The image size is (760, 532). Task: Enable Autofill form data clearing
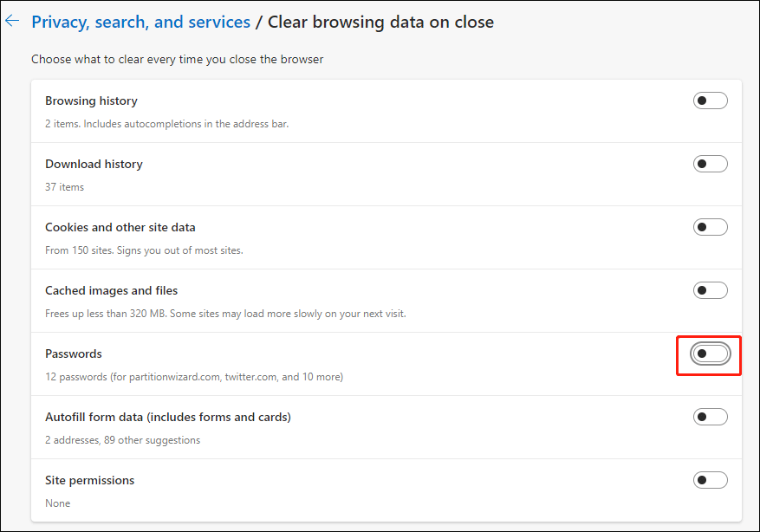click(x=710, y=416)
